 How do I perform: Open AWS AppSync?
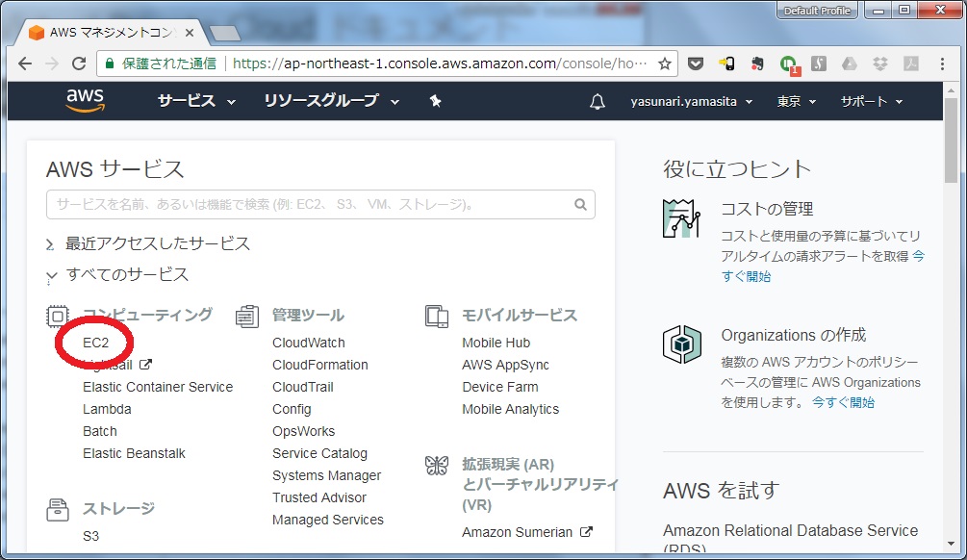(505, 365)
